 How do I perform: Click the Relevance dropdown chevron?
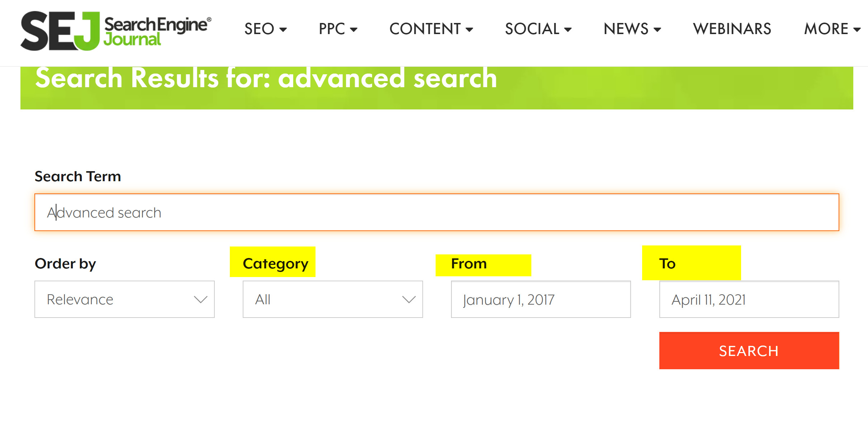[201, 299]
